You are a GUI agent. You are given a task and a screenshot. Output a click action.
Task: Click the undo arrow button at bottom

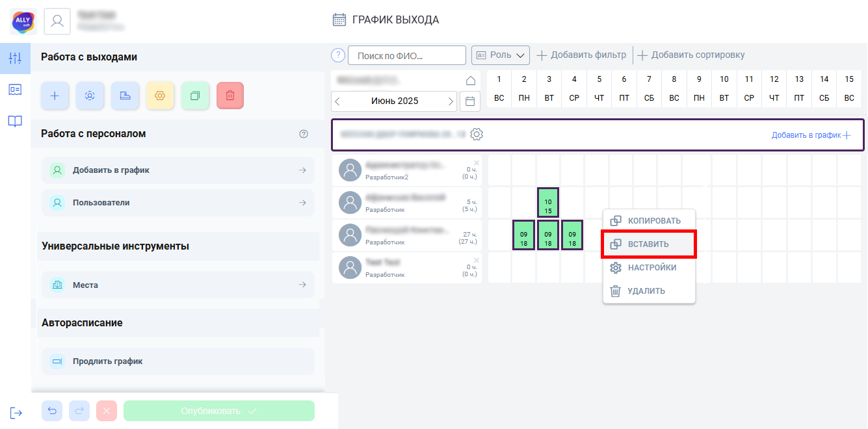[52, 411]
